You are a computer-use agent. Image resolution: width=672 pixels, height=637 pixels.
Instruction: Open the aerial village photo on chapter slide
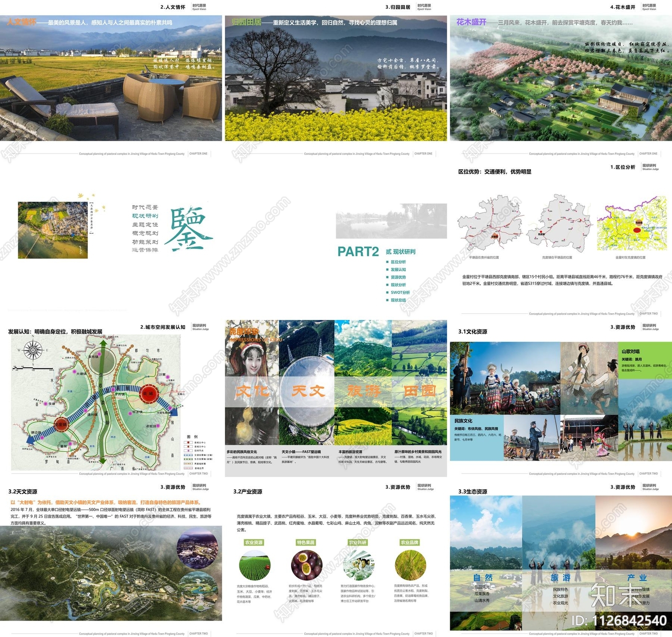tap(53, 230)
